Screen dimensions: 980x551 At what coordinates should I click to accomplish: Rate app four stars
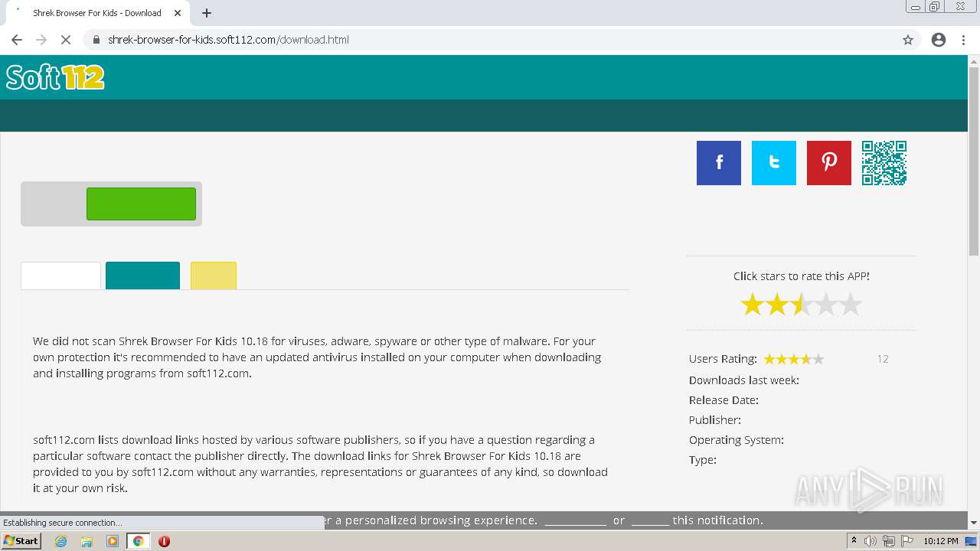826,305
